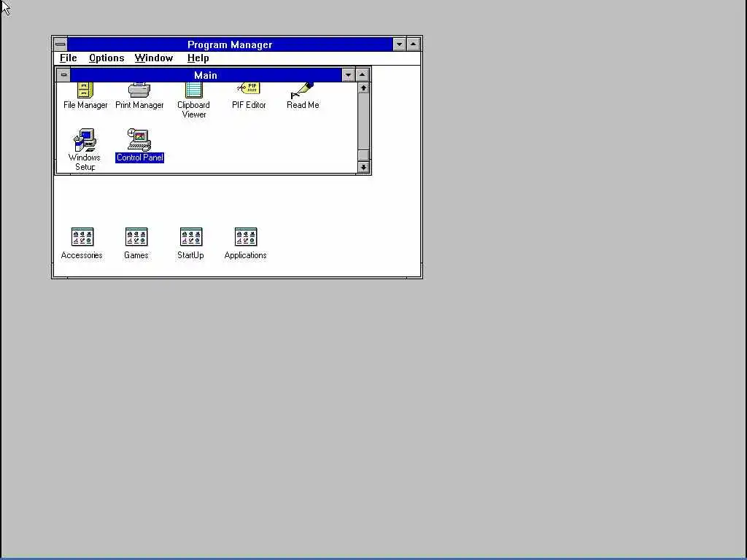Screen dimensions: 747x560
Task: Minimize the Main group window
Action: [x=348, y=75]
